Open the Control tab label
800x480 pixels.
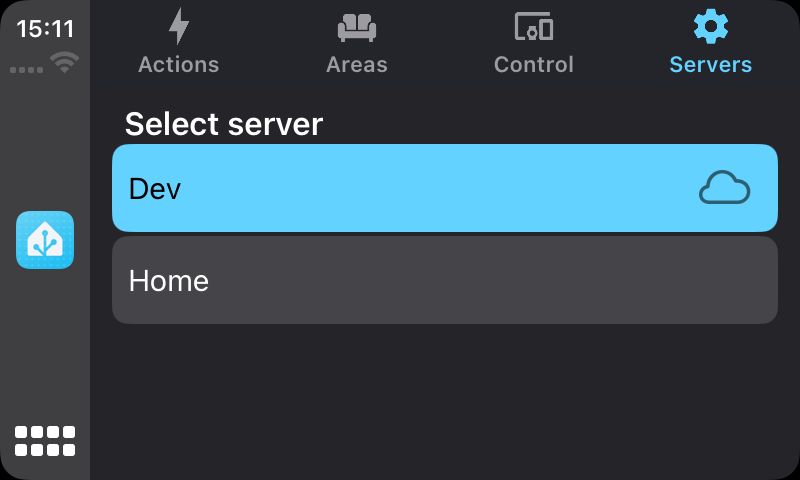coord(534,65)
